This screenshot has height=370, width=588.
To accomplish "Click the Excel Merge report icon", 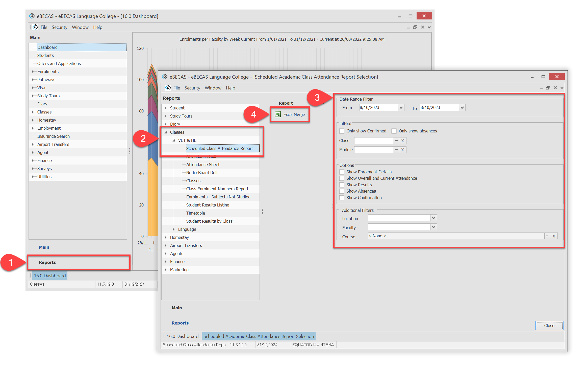I will tap(278, 114).
